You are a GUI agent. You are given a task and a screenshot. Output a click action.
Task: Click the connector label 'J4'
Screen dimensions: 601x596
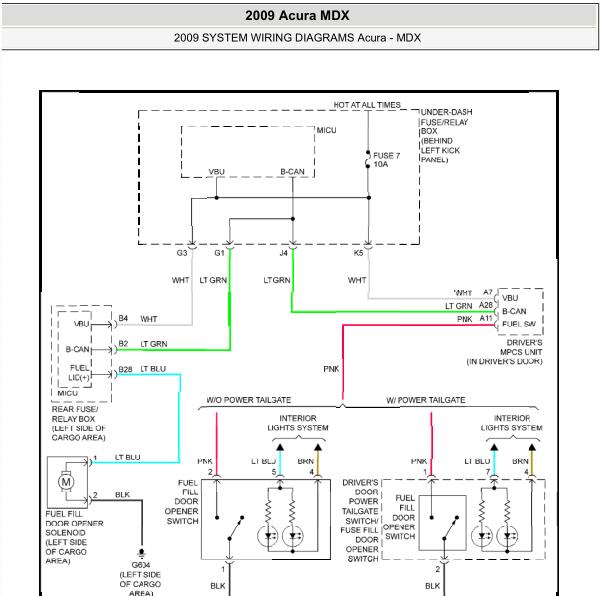(x=283, y=253)
